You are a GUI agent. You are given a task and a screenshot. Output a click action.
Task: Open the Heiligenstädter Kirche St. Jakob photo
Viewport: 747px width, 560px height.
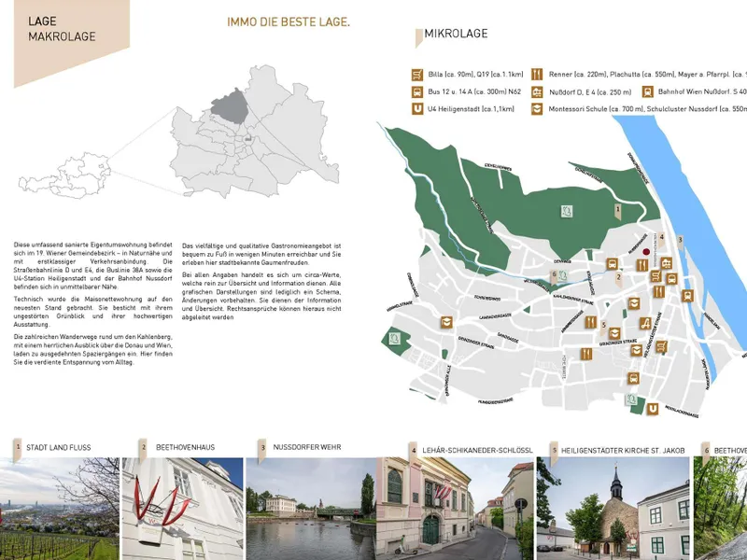pos(613,509)
